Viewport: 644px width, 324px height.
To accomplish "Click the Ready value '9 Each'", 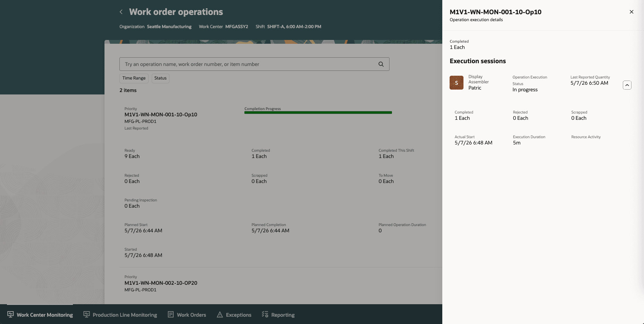I will click(132, 156).
